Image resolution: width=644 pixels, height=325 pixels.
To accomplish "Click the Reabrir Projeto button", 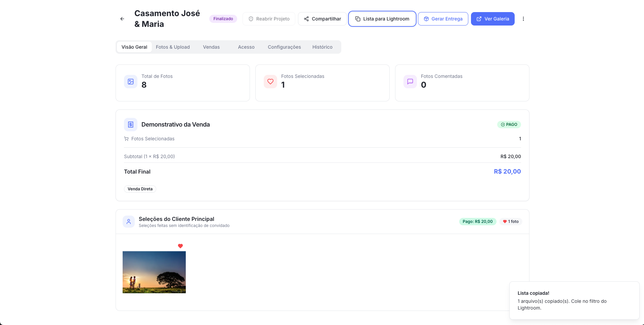I will [269, 19].
